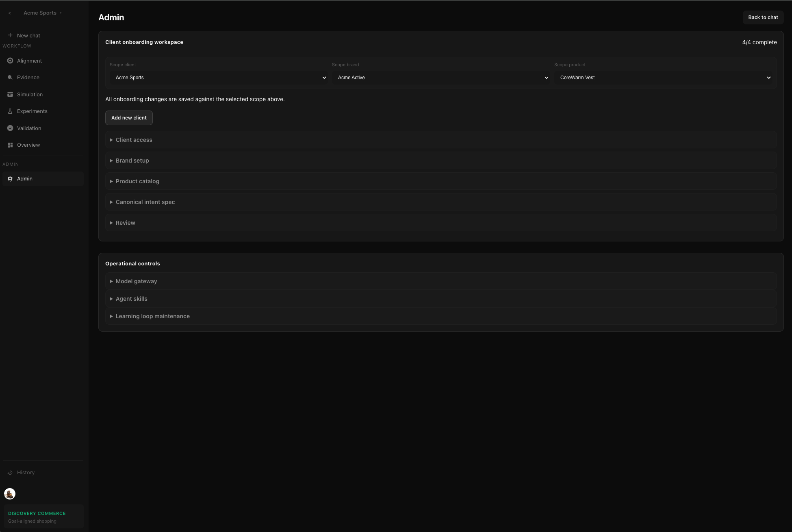Click the History clock icon
The height and width of the screenshot is (532, 792).
pyautogui.click(x=10, y=472)
